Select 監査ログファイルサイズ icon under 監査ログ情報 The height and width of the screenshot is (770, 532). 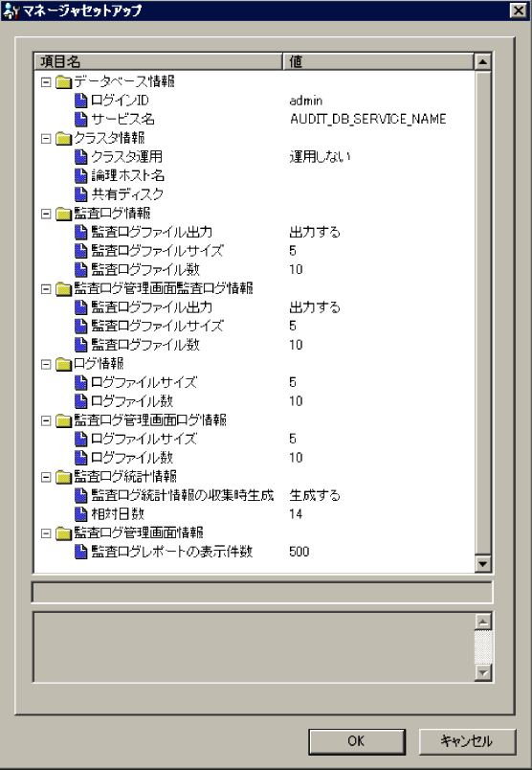coord(80,251)
